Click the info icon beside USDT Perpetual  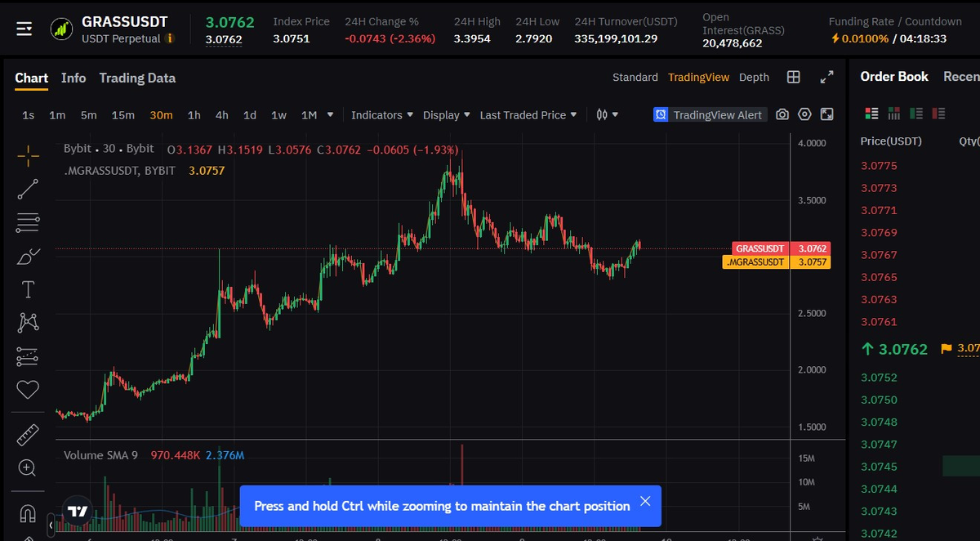(x=170, y=38)
